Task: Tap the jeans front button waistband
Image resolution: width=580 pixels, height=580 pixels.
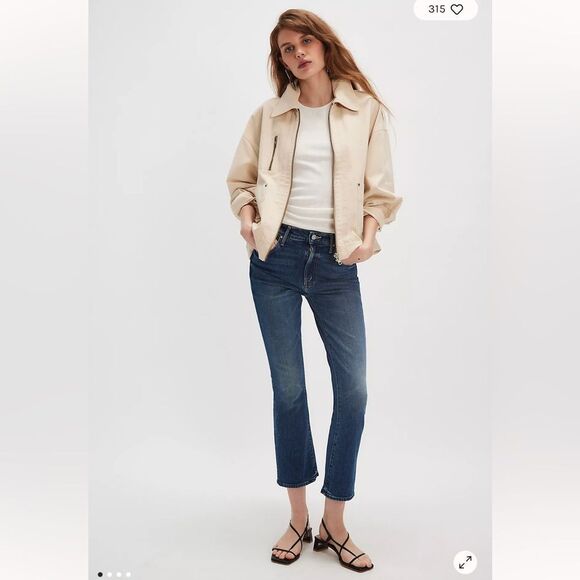Action: tap(315, 236)
